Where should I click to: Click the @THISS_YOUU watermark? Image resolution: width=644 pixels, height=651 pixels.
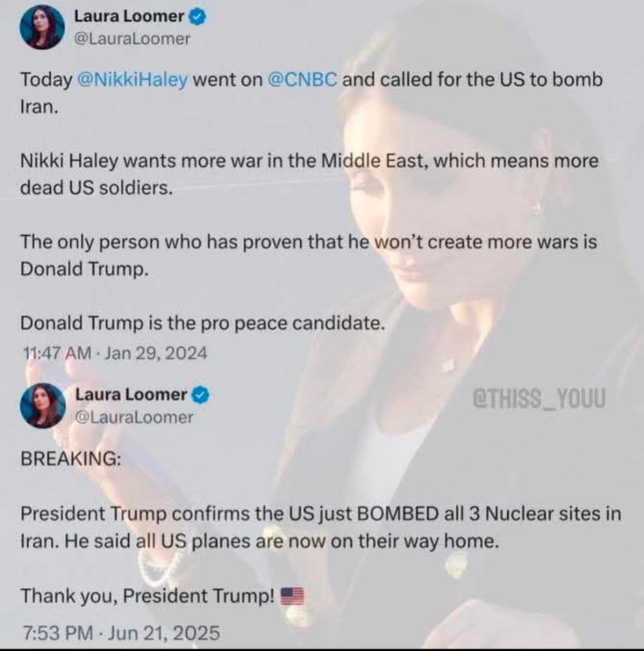pyautogui.click(x=539, y=398)
